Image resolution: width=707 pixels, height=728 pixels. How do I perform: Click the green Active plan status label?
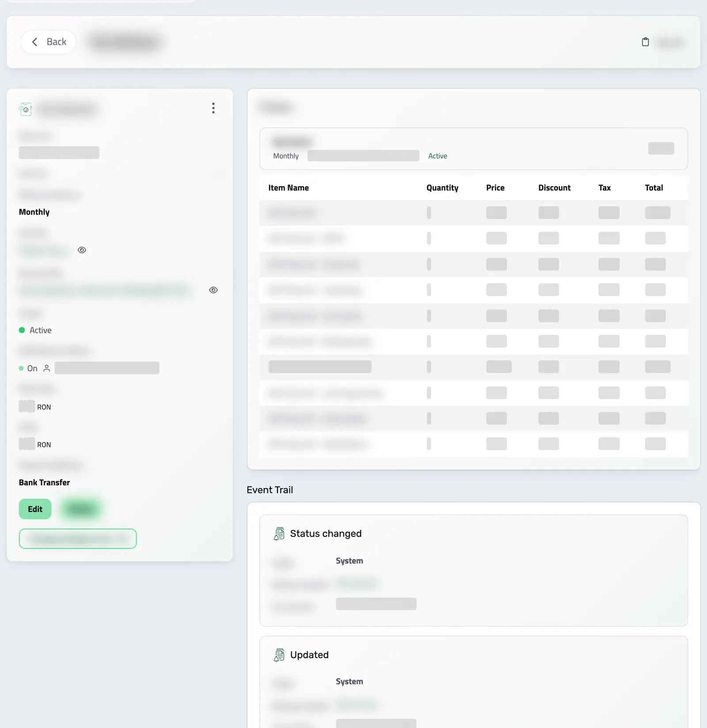click(x=437, y=156)
